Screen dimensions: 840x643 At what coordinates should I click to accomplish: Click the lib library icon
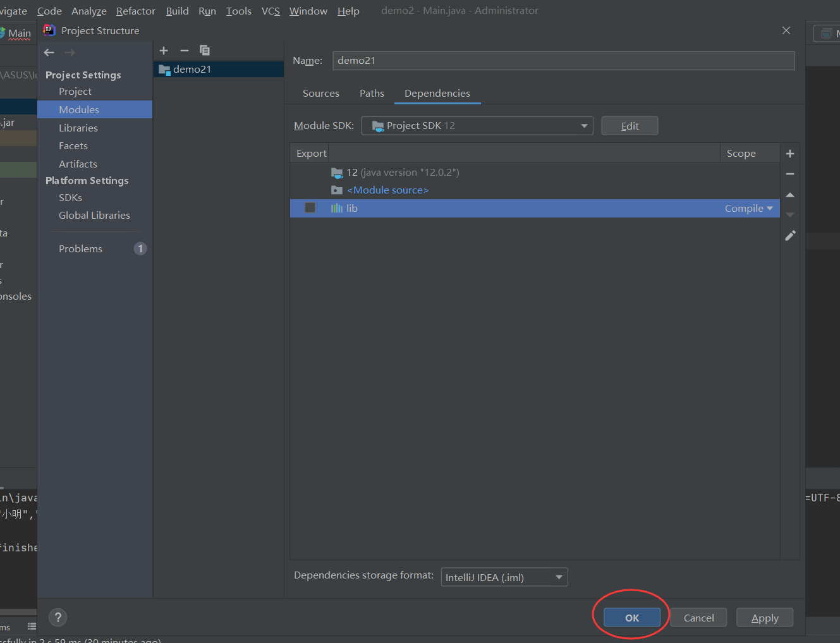pos(337,208)
